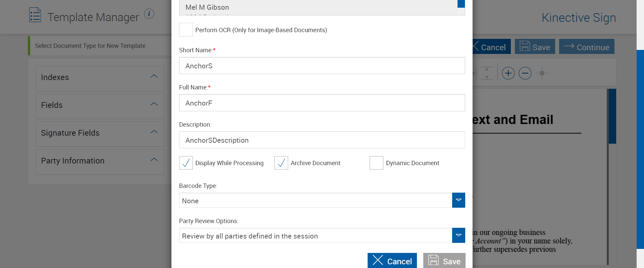Select the Party Information panel header
The height and width of the screenshot is (268, 644).
(100, 161)
